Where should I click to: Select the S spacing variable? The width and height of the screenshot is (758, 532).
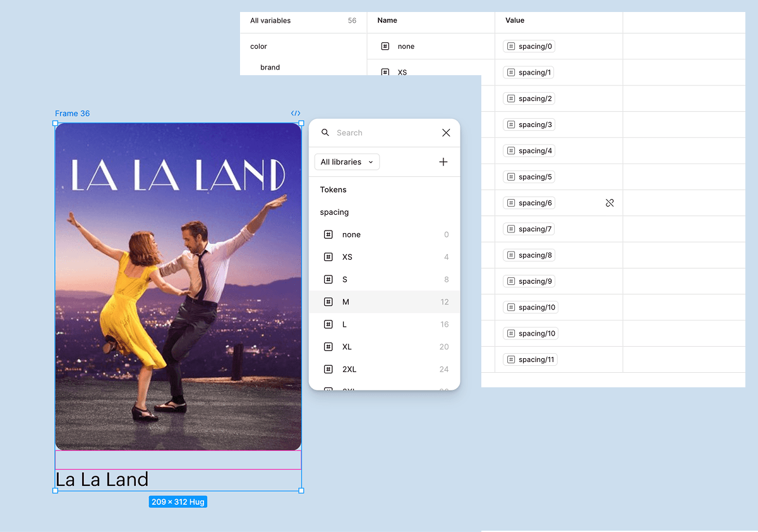pos(384,279)
